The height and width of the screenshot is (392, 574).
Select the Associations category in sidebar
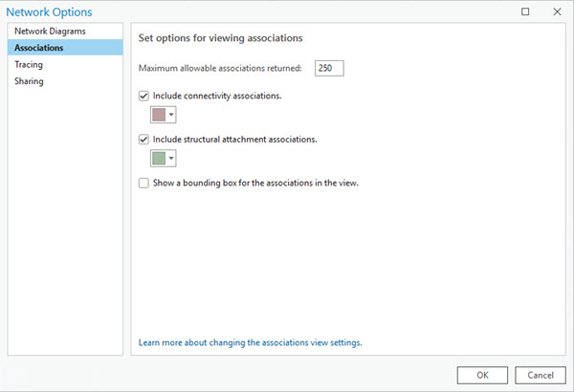38,48
